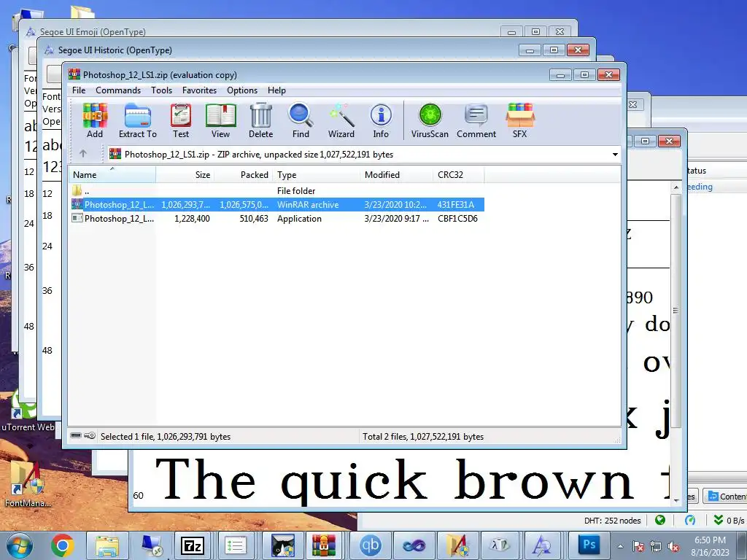Start VirusScan on the archive
Screen dimensions: 747x560
430,120
